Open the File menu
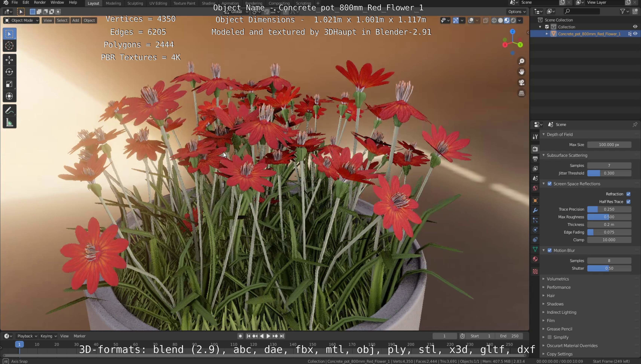 [x=15, y=2]
